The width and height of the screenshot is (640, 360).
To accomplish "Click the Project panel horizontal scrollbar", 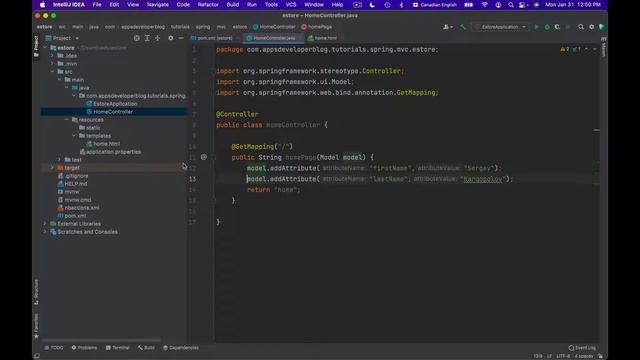I will (x=101, y=340).
